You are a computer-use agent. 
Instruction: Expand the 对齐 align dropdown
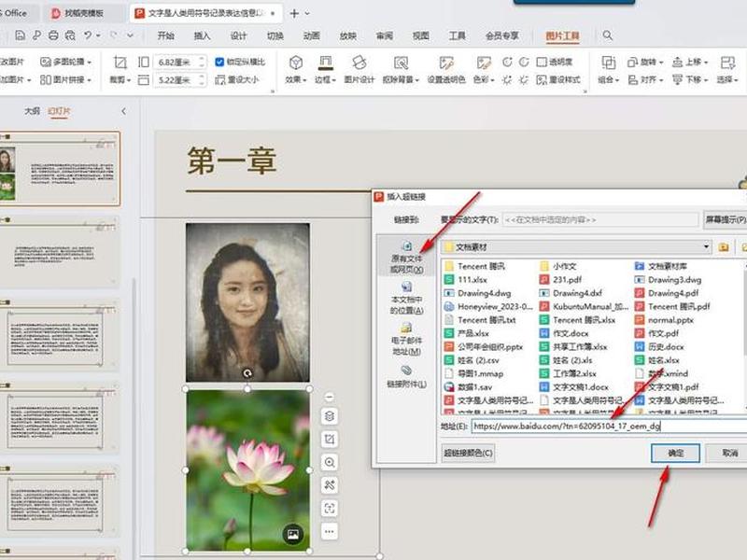[661, 80]
